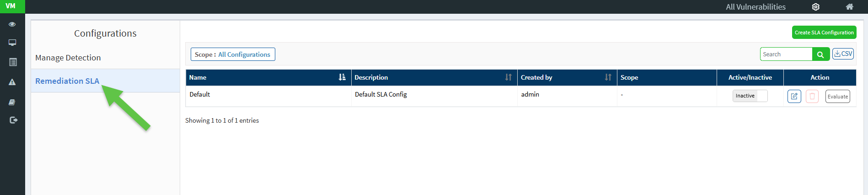Image resolution: width=868 pixels, height=195 pixels.
Task: Go to home via house icon
Action: pos(849,7)
